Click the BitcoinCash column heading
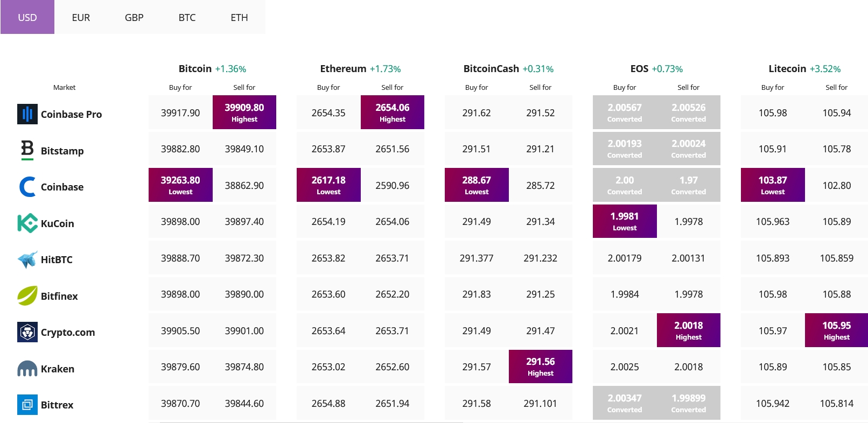This screenshot has width=868, height=423. pos(491,68)
